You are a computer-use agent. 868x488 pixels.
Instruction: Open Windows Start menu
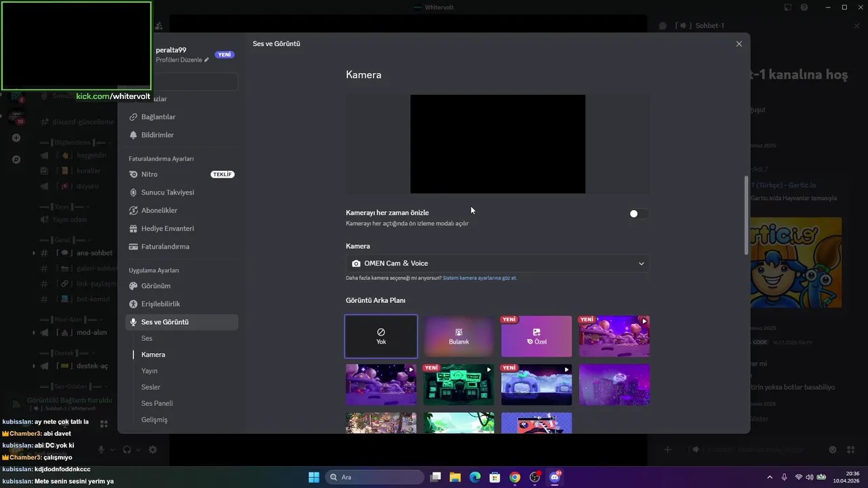pyautogui.click(x=314, y=477)
